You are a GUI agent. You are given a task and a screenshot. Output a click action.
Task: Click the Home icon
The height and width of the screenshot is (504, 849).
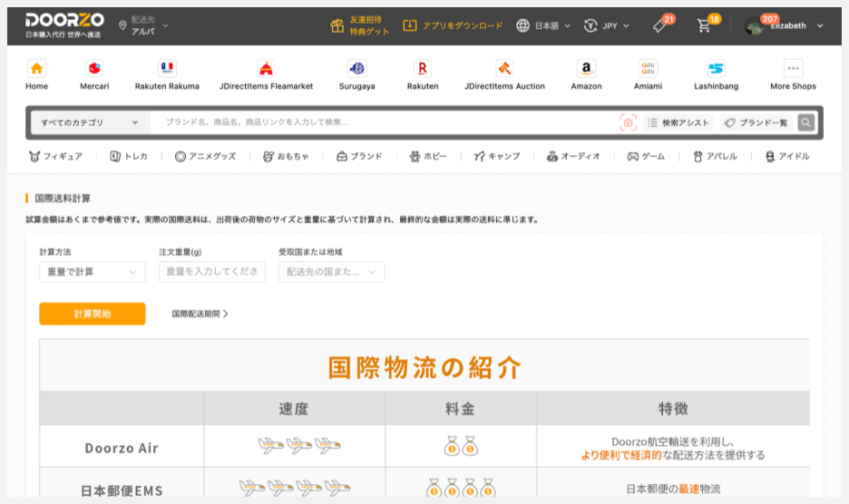[36, 69]
